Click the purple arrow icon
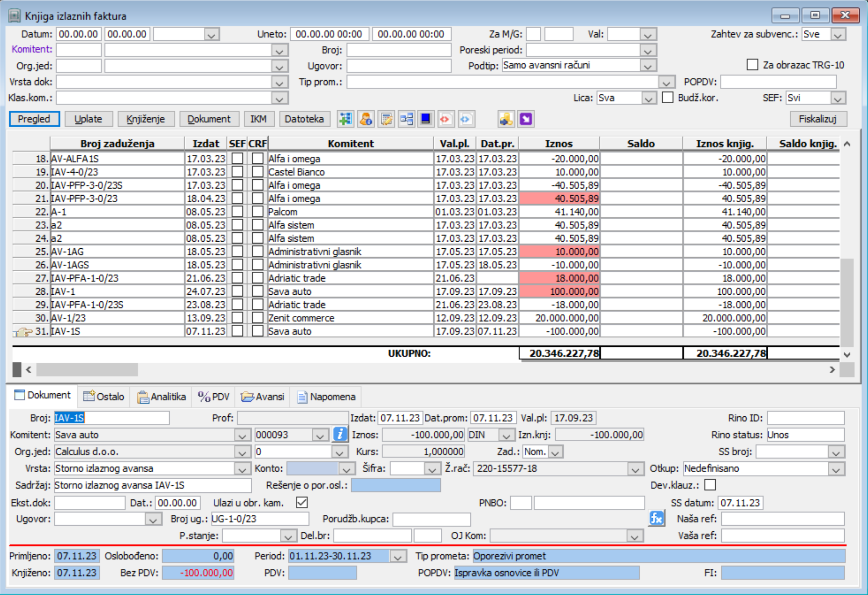The image size is (868, 595). (x=526, y=119)
